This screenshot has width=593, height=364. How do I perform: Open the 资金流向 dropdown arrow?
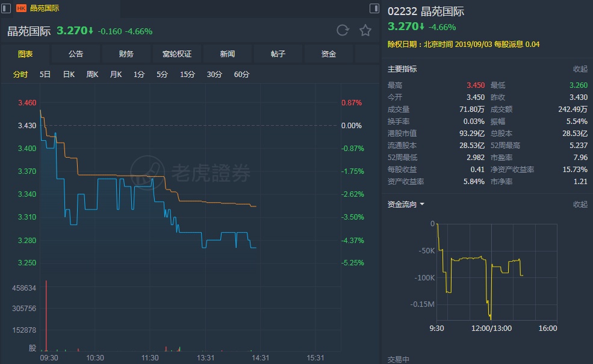pyautogui.click(x=422, y=205)
